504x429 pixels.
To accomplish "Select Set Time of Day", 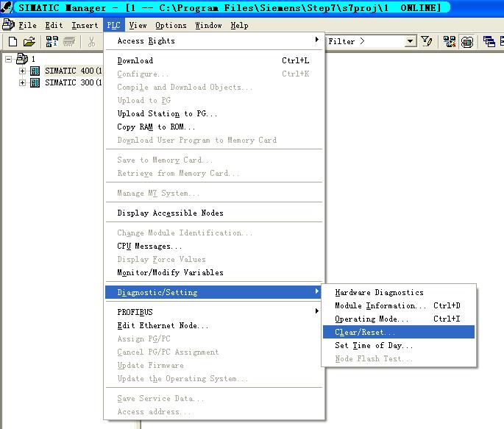I will click(x=399, y=345).
